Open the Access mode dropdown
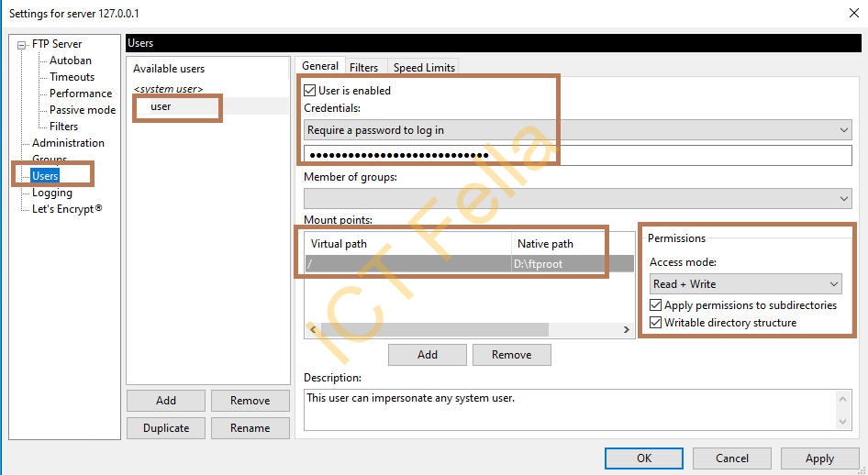 pos(746,284)
